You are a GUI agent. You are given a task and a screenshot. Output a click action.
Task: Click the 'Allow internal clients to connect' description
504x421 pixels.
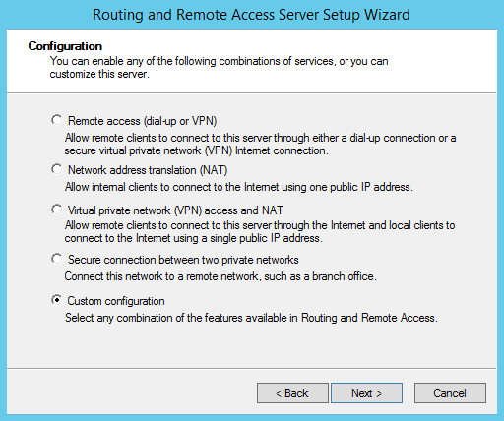[239, 187]
